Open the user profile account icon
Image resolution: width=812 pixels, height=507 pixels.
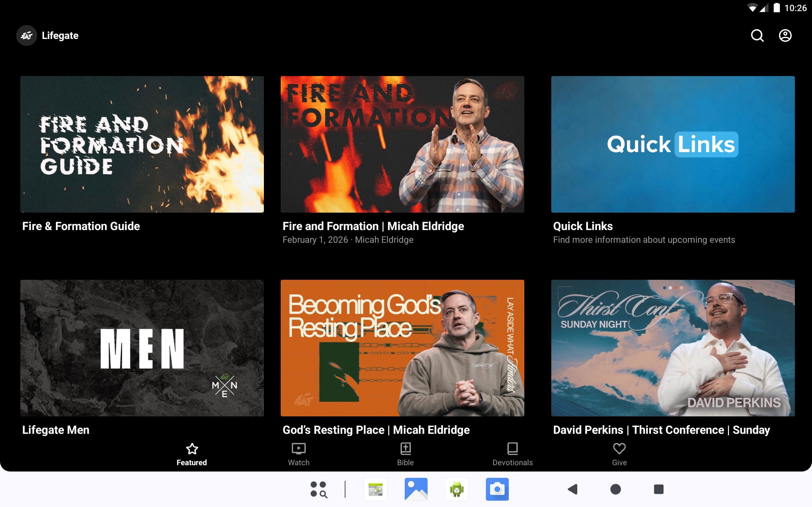click(x=785, y=35)
